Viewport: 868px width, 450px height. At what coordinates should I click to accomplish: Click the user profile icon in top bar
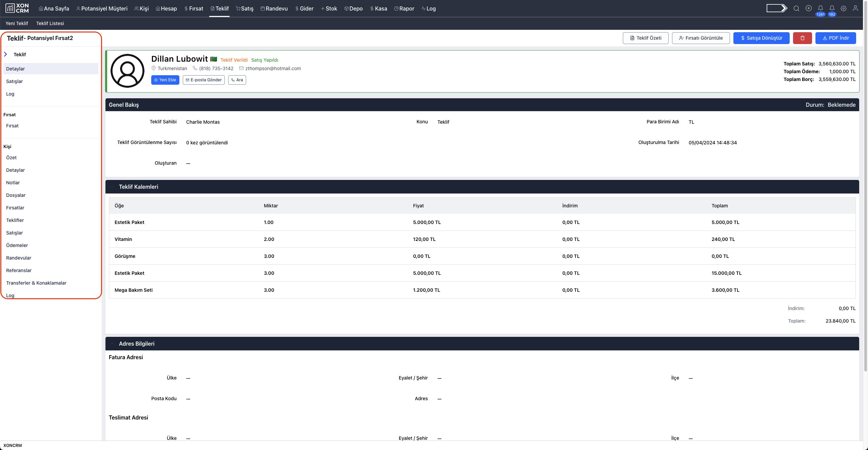[x=855, y=8]
